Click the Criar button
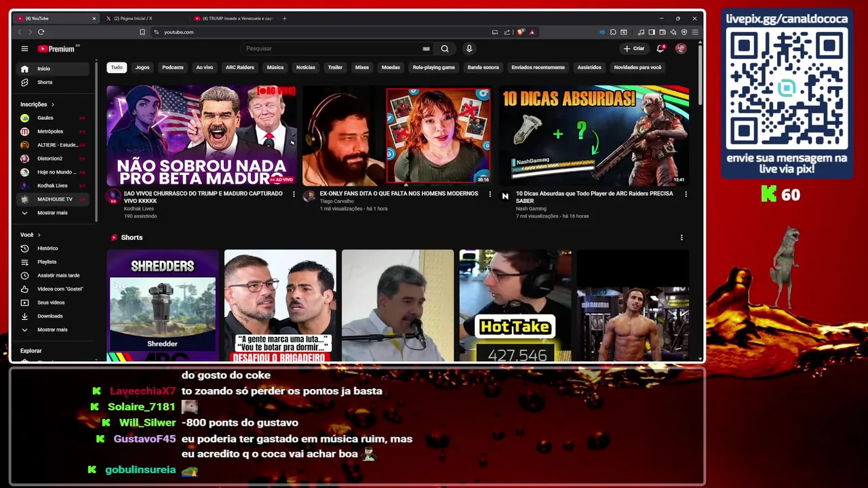Viewport: 868px width, 488px height. [x=634, y=49]
